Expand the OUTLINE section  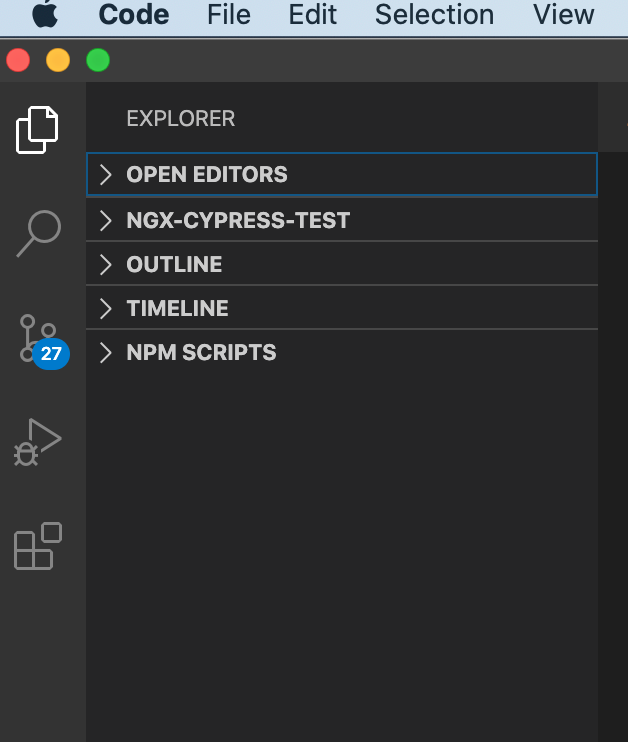tap(174, 264)
